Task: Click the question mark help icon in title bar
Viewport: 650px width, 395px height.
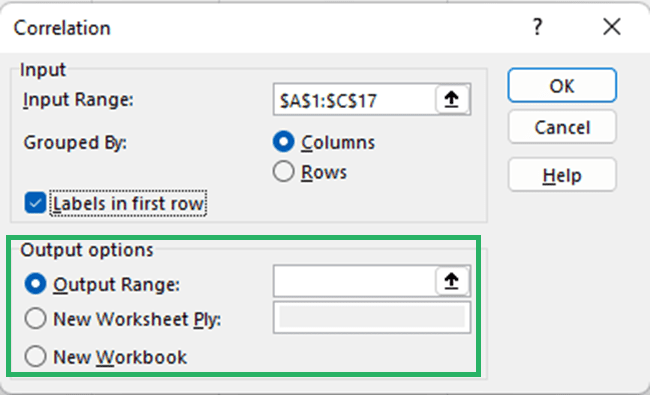Action: 537,27
